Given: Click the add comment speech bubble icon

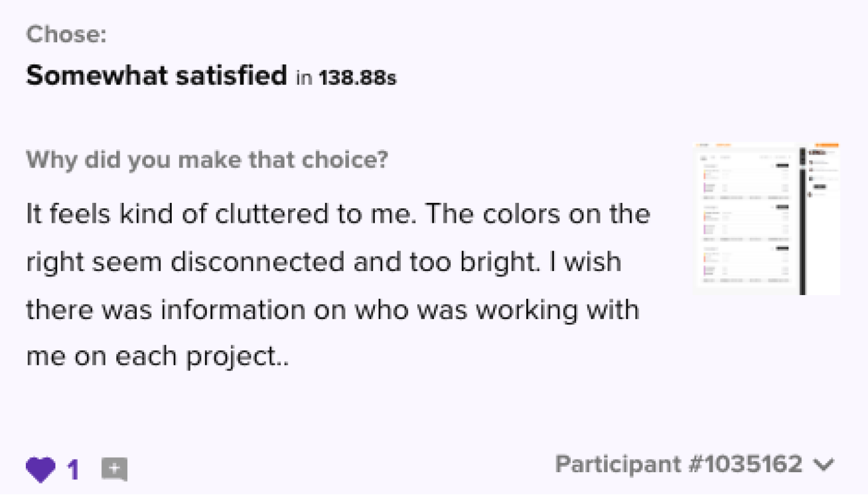Looking at the screenshot, I should point(114,470).
